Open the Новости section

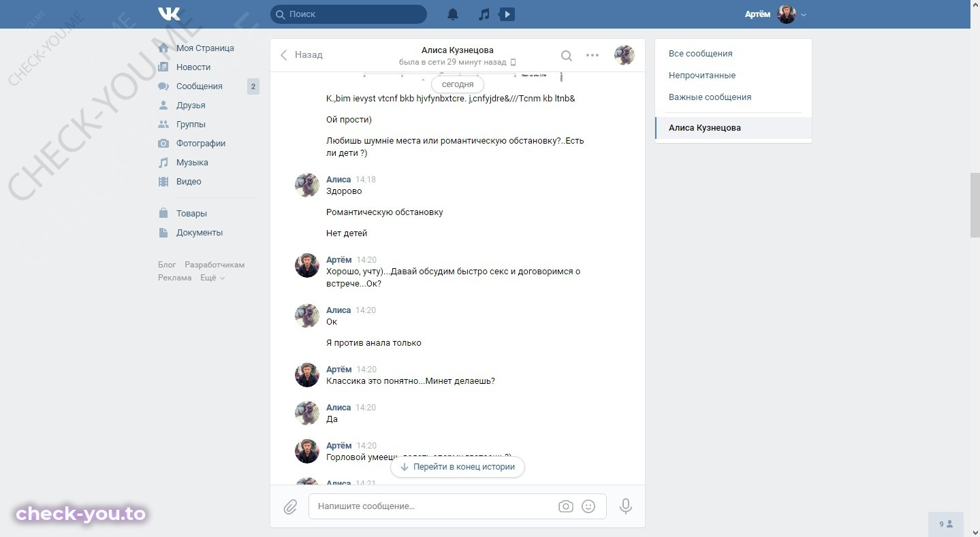(193, 67)
